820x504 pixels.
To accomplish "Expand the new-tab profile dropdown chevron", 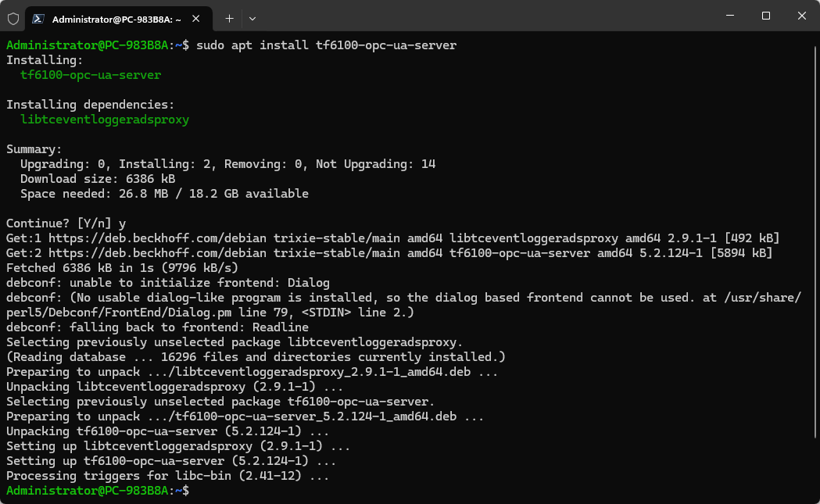I will click(x=252, y=18).
